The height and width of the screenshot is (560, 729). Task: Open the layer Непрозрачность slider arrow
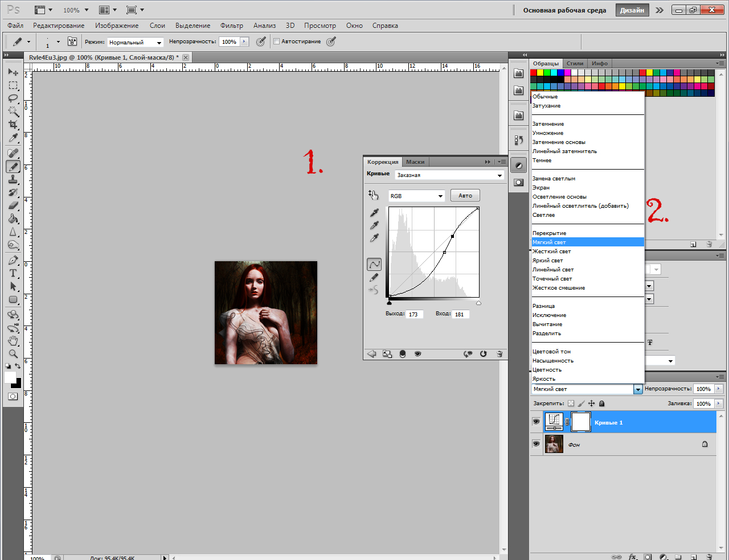click(718, 389)
